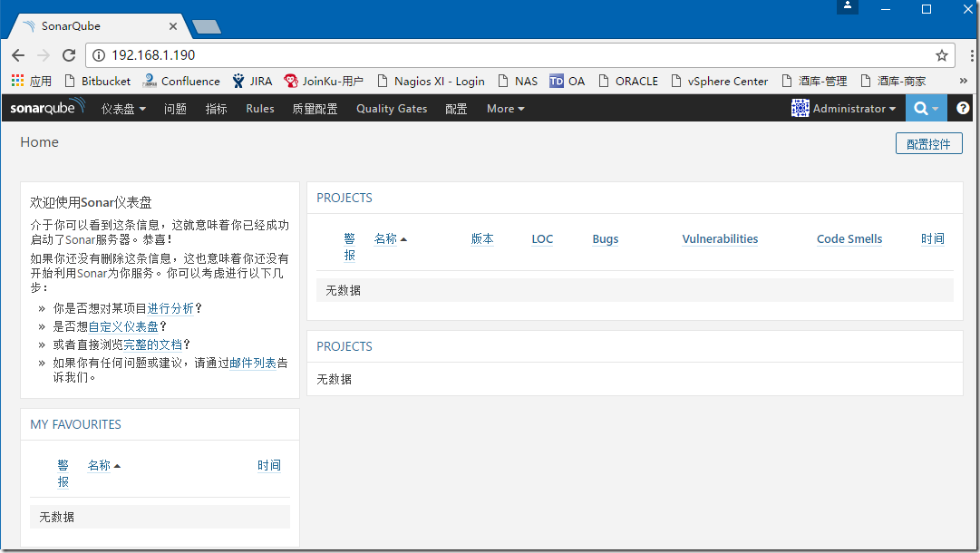Image resolution: width=980 pixels, height=553 pixels.
Task: Open the search magnifier dropdown
Action: pos(927,108)
